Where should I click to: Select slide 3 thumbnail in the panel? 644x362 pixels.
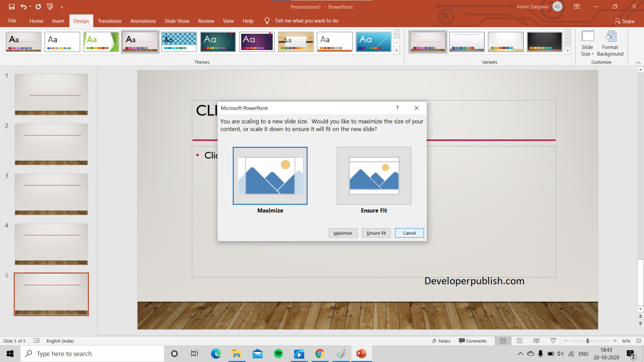(51, 194)
